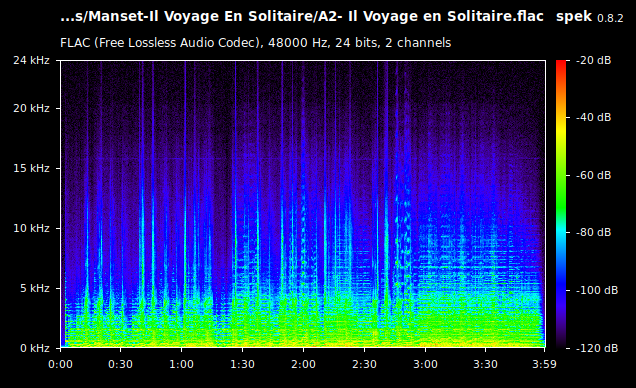The height and width of the screenshot is (388, 636).
Task: Click inside the spectrogram plot area
Action: 303,204
